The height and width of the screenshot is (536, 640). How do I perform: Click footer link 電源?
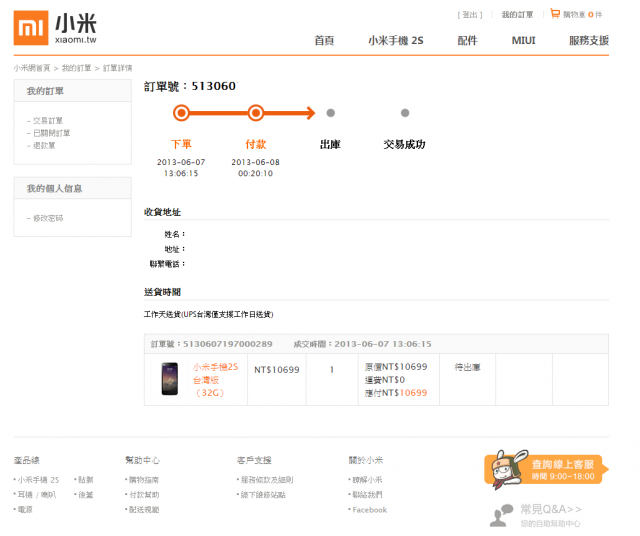[x=25, y=509]
